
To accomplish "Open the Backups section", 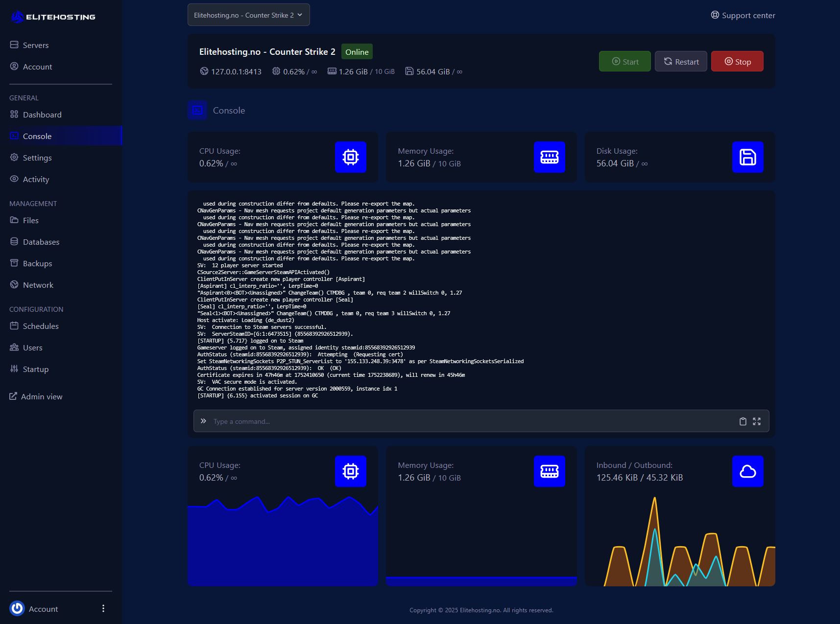I will point(37,263).
